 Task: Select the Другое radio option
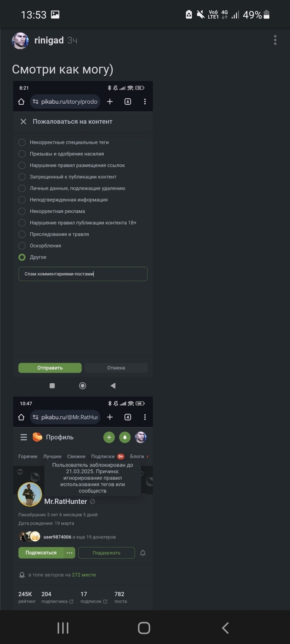click(x=22, y=257)
